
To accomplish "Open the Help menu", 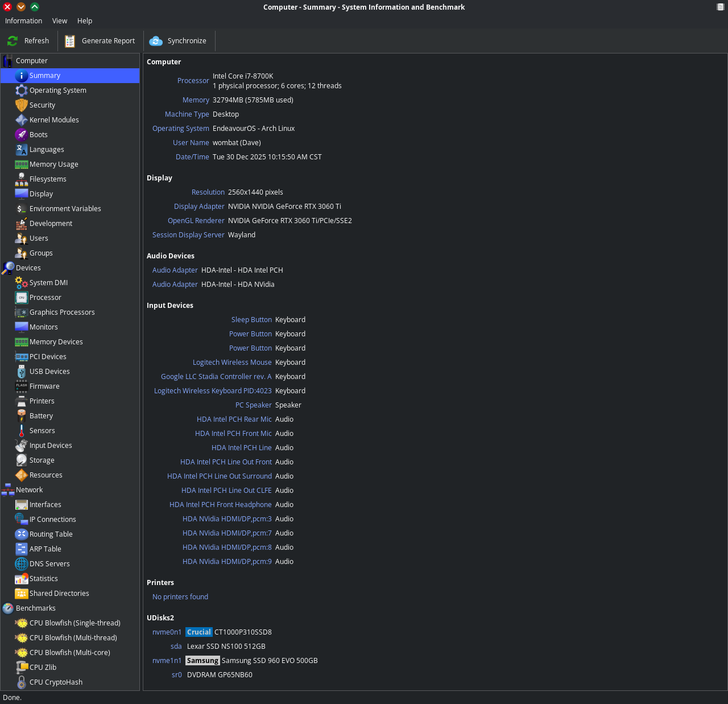I will coord(85,21).
